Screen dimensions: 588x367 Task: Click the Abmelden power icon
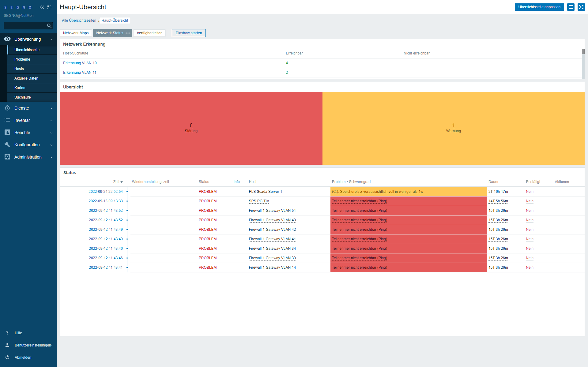(x=7, y=357)
